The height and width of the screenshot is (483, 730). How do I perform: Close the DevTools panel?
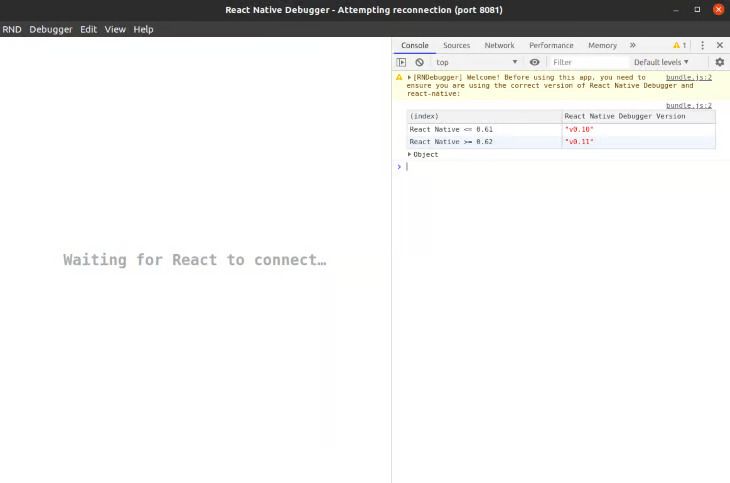(x=719, y=45)
